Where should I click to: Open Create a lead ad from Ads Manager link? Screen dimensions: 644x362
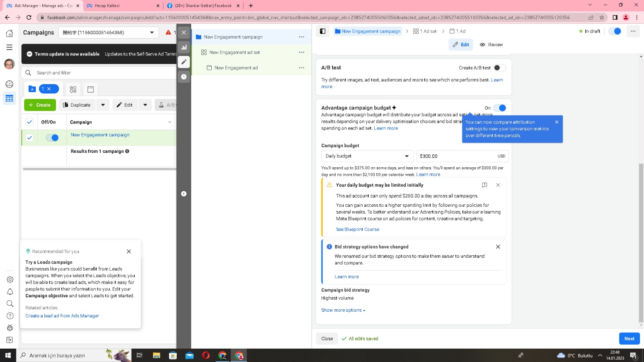coord(62,316)
